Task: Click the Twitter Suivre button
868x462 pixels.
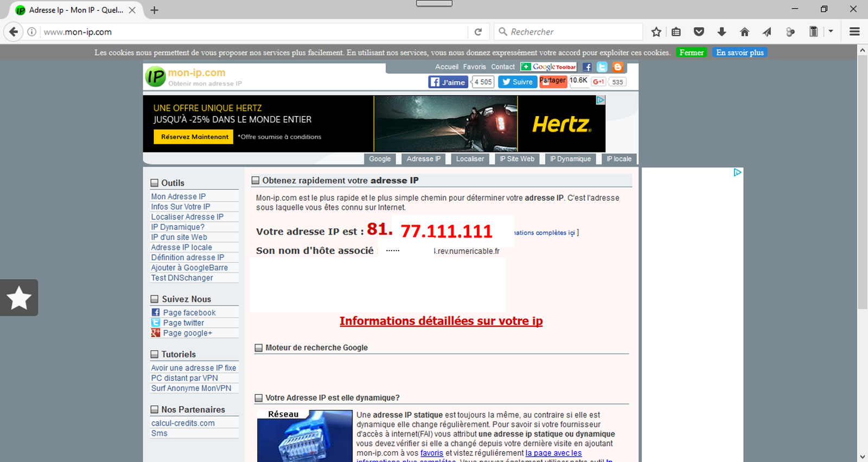Action: pos(518,82)
